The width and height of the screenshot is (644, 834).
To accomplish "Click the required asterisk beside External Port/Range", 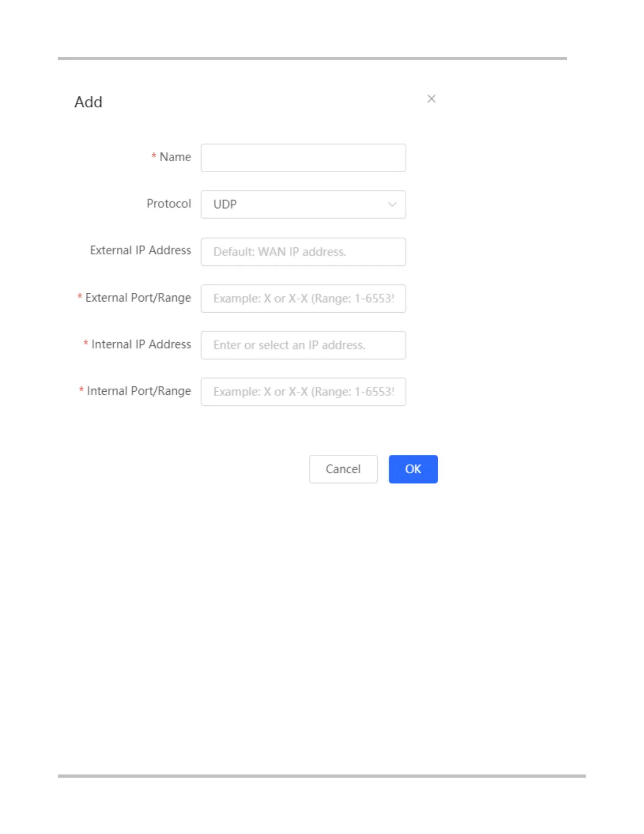I will point(80,296).
